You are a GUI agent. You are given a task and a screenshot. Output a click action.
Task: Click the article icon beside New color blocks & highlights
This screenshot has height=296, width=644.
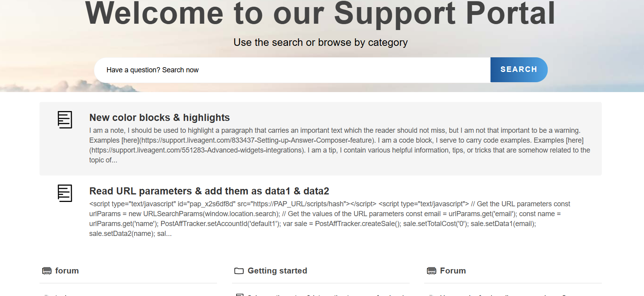point(65,119)
